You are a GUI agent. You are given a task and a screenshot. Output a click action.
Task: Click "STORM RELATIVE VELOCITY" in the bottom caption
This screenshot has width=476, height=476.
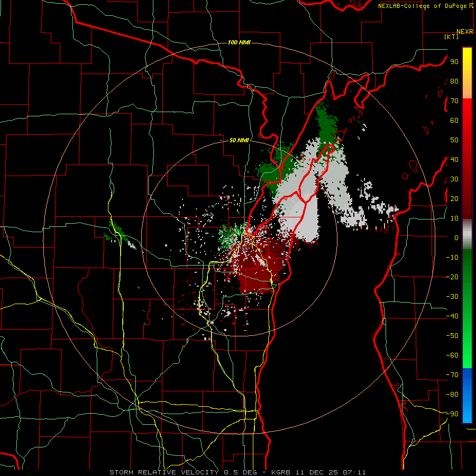pos(164,472)
